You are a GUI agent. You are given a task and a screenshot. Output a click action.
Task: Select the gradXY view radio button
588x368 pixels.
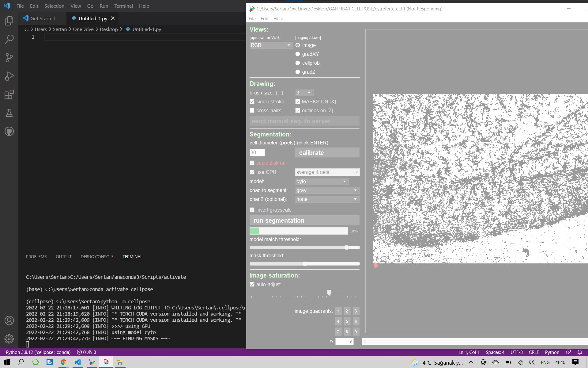click(x=298, y=54)
